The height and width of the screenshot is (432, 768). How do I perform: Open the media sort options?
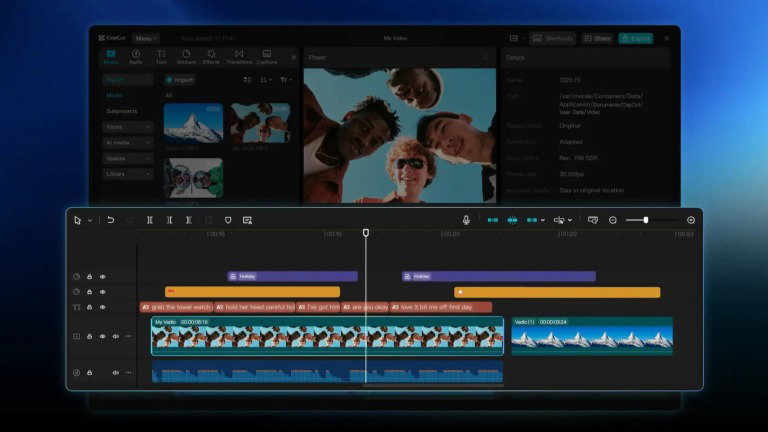point(266,80)
